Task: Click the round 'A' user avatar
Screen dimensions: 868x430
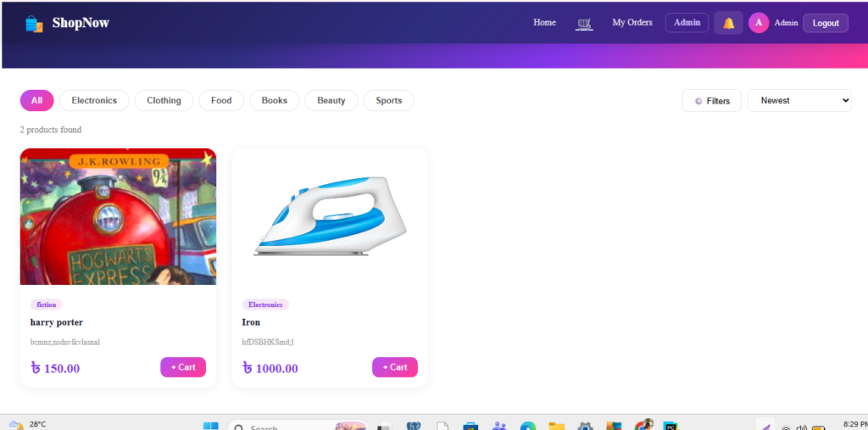Action: tap(759, 23)
